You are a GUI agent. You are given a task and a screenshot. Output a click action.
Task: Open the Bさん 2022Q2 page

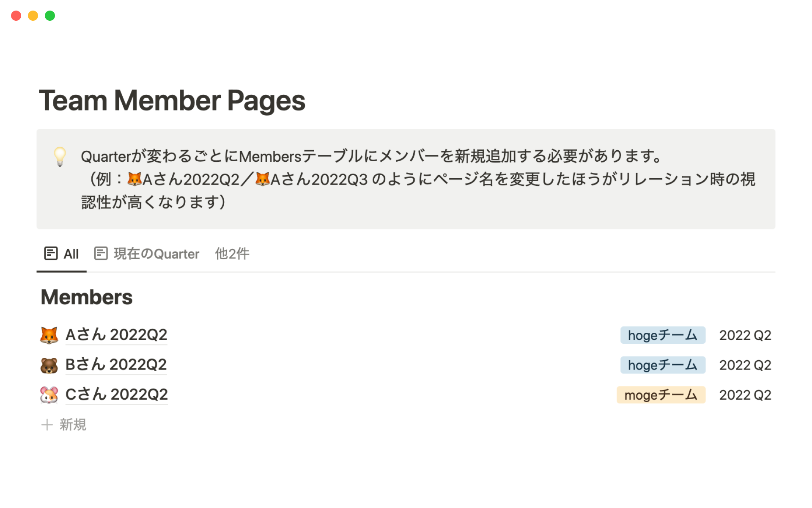pos(116,365)
